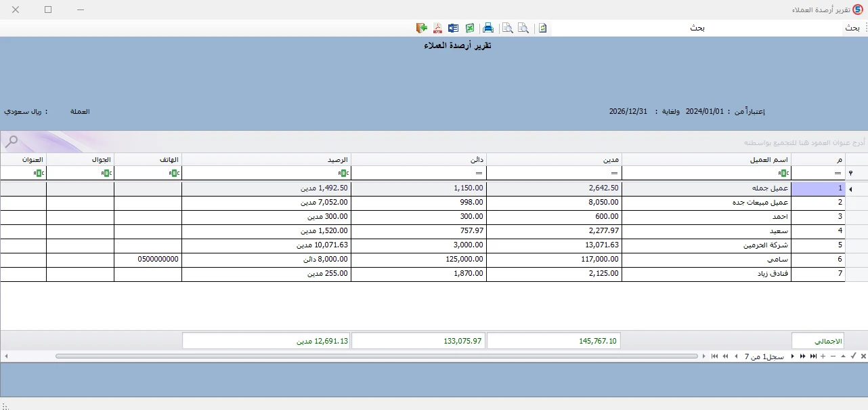868x410 pixels.
Task: Open filter condition for اسم العميل column
Action: tap(783, 173)
